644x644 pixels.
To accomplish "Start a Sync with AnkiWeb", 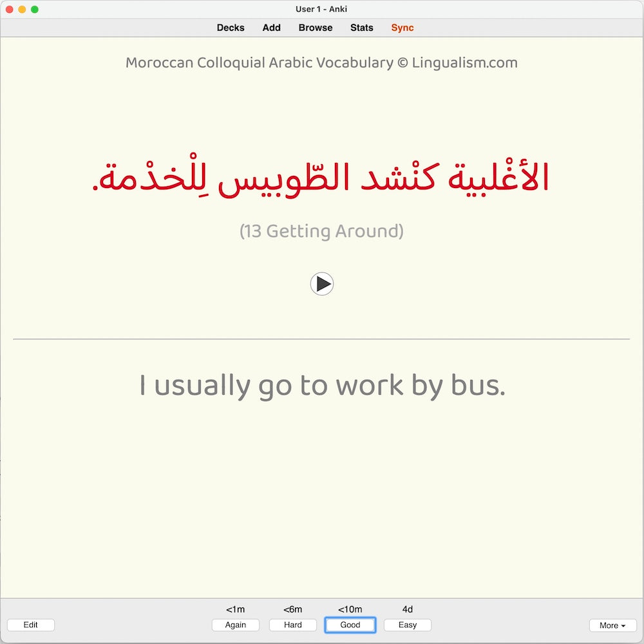I will [x=402, y=28].
